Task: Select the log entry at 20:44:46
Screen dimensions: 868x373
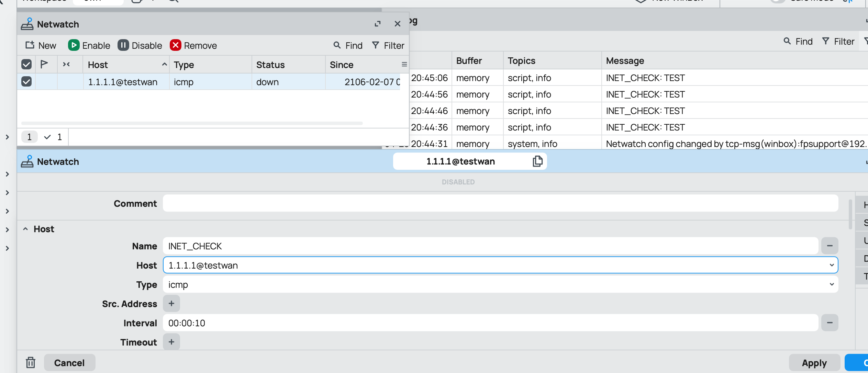Action: point(638,111)
